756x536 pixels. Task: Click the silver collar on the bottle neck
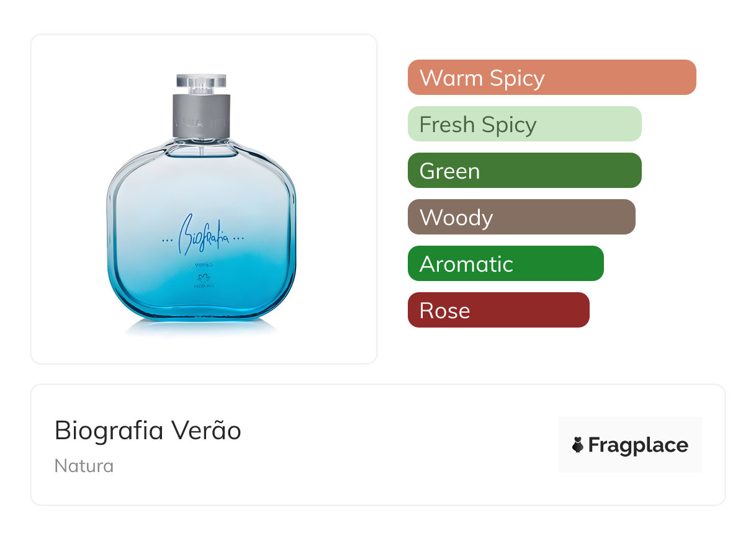point(202,116)
